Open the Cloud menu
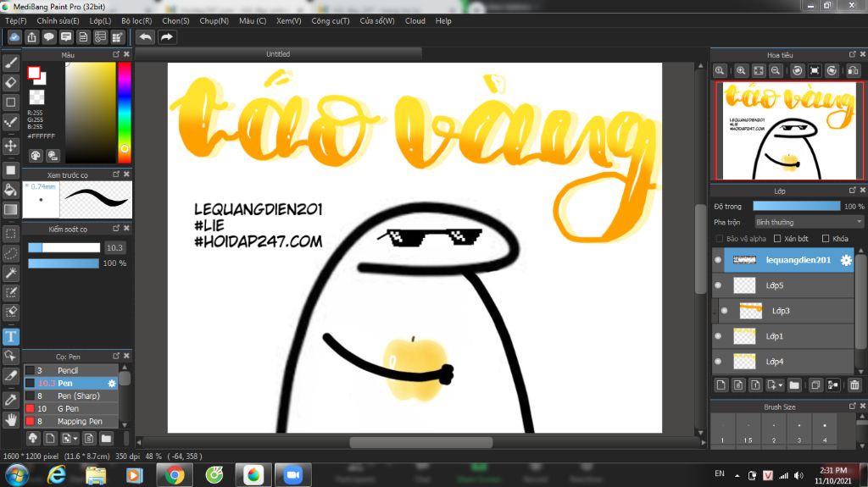The width and height of the screenshot is (868, 487). pos(415,20)
